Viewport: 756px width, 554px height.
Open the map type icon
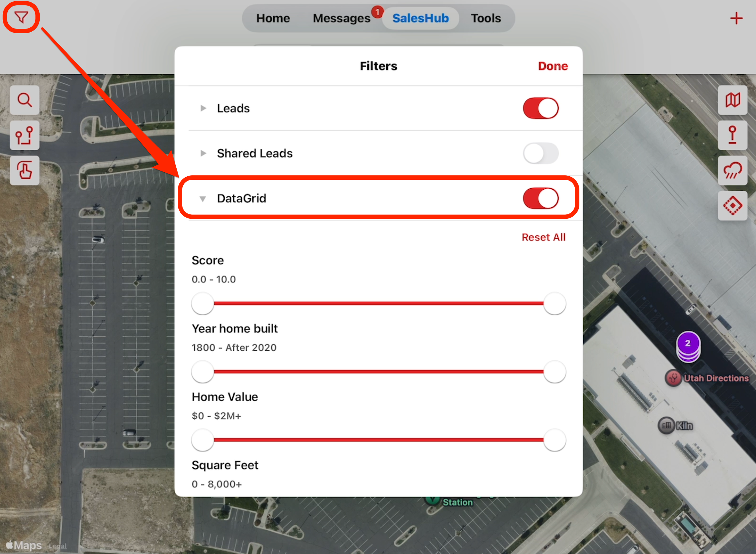coord(732,100)
